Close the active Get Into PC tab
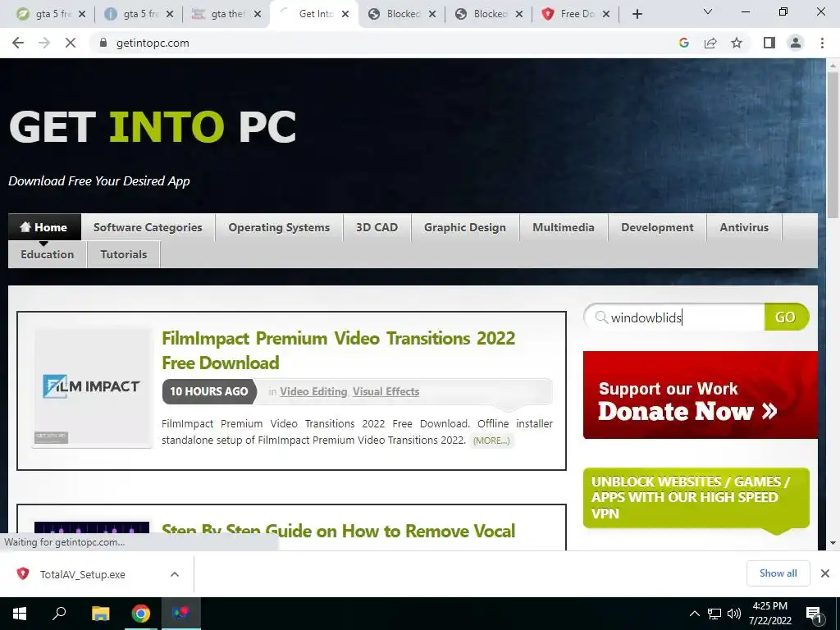Viewport: 840px width, 630px height. (x=345, y=15)
